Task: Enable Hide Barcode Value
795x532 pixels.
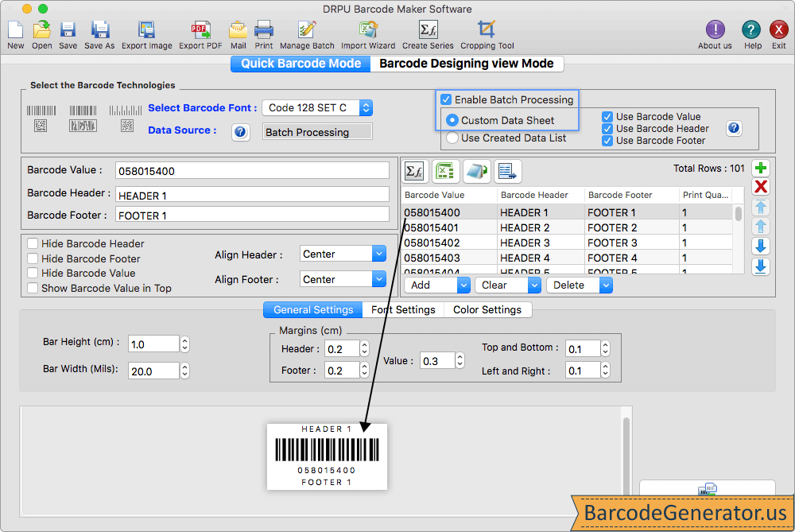Action: [33, 273]
